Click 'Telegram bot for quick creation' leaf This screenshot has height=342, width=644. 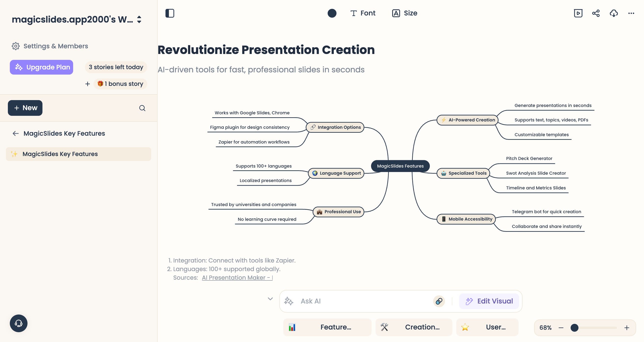click(x=546, y=211)
